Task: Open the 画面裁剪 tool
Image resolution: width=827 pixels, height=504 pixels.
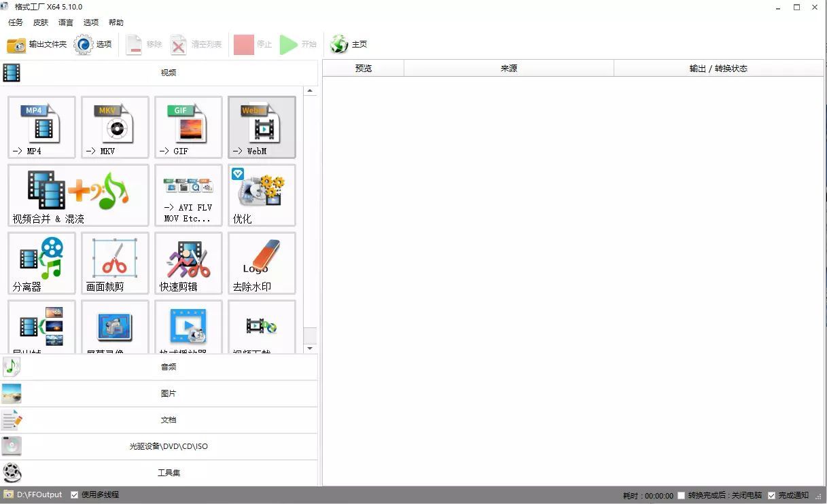Action: tap(115, 263)
